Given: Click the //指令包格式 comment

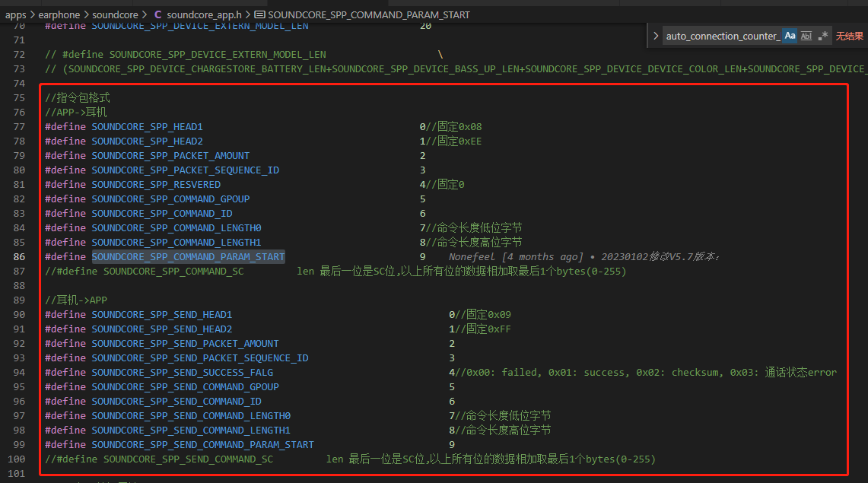Looking at the screenshot, I should point(78,98).
